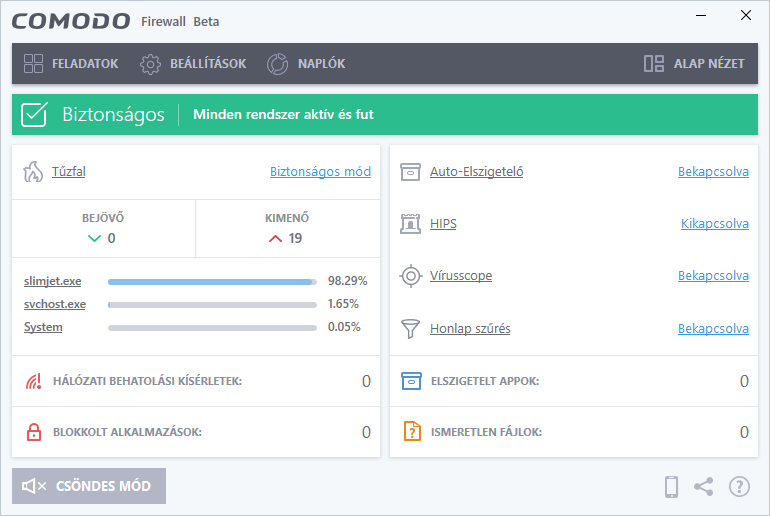The width and height of the screenshot is (770, 516).
Task: Click the mobile phone icon
Action: [x=671, y=487]
